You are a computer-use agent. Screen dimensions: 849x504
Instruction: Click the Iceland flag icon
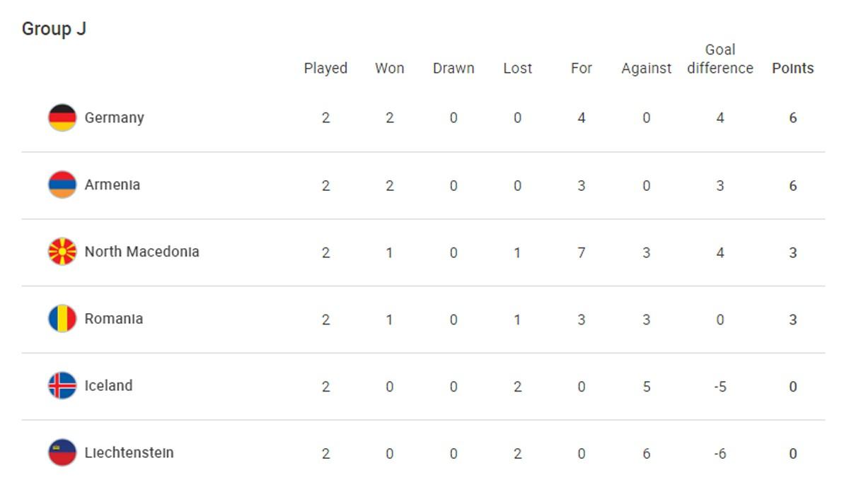coord(62,386)
